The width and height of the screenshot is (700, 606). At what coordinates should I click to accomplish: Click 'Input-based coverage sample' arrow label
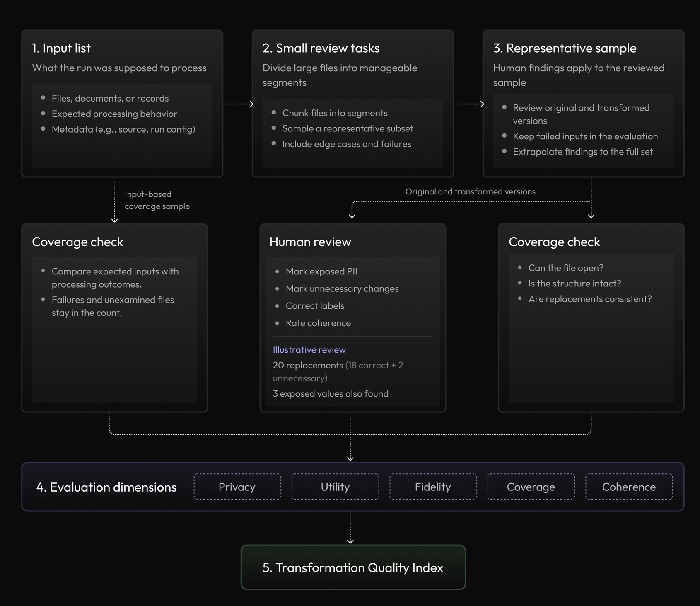157,200
